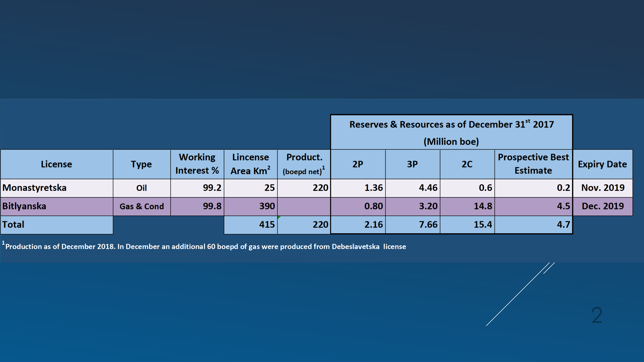Click the Lincense Area Km² header
Screen dimensions: 644x362
pos(251,164)
